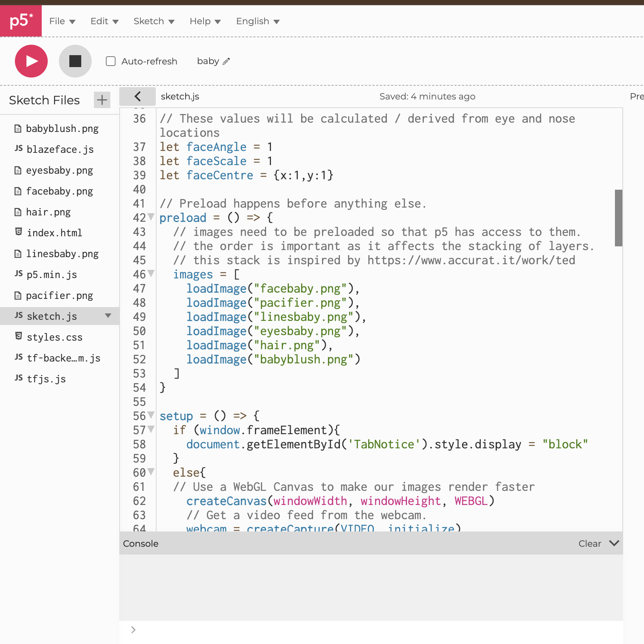Open the babyblush.png file
This screenshot has width=644, height=644.
click(x=62, y=129)
